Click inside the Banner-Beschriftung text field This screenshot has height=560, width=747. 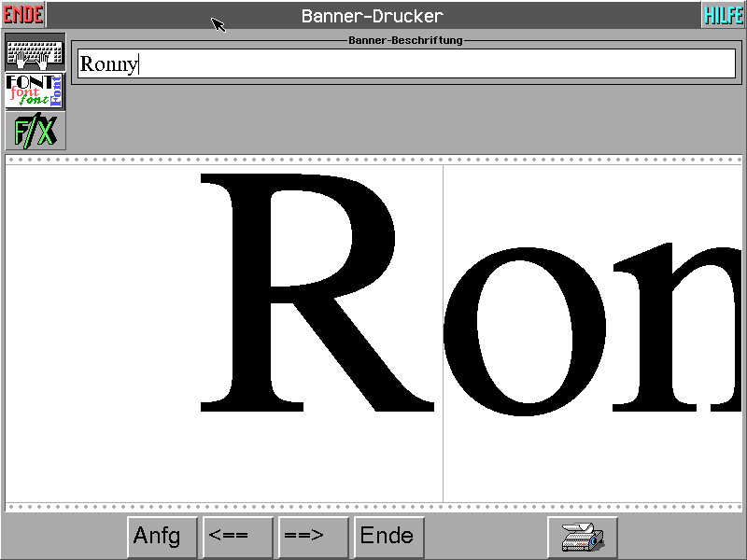tap(420, 63)
